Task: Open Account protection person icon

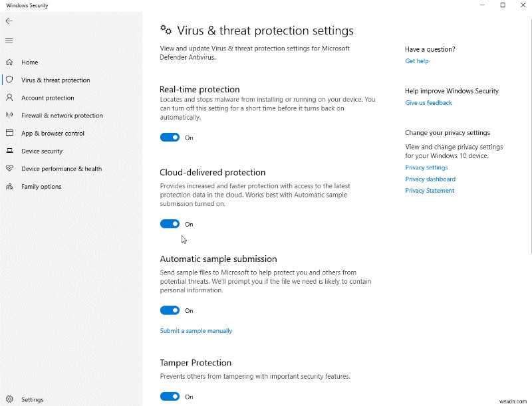Action: (x=9, y=98)
